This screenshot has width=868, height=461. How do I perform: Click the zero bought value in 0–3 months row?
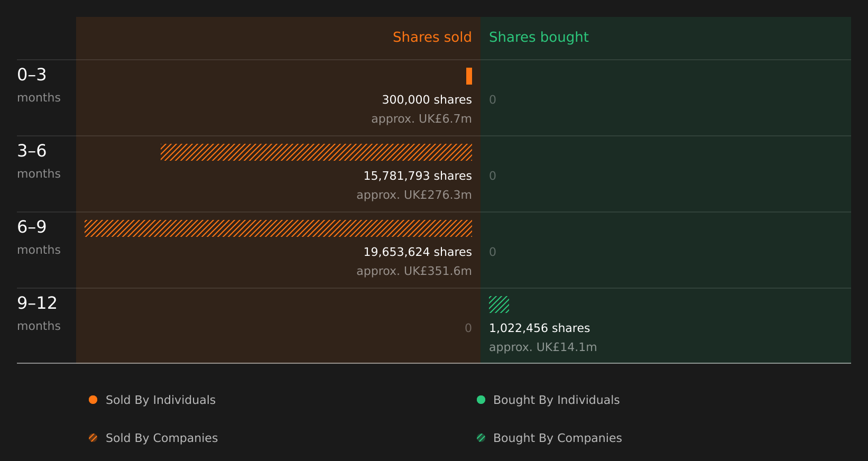pos(493,99)
